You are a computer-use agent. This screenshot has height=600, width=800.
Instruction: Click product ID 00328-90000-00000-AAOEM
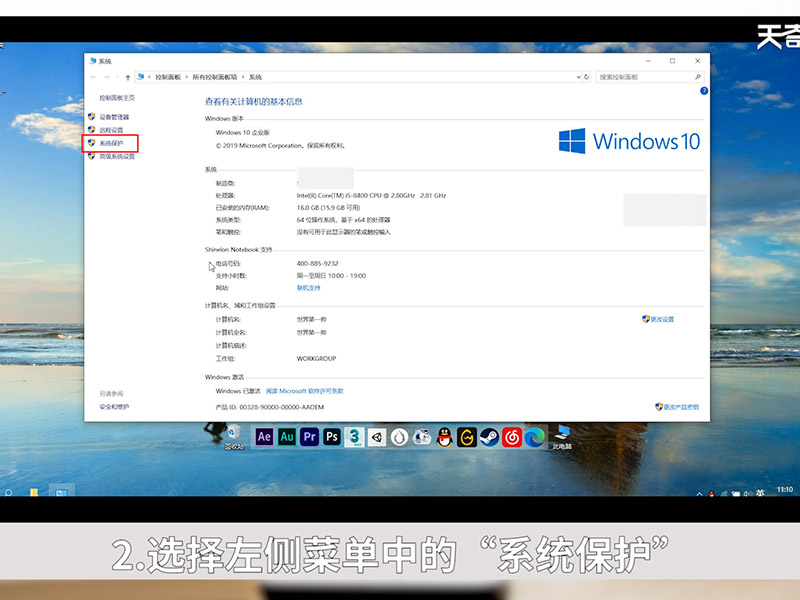(x=282, y=407)
